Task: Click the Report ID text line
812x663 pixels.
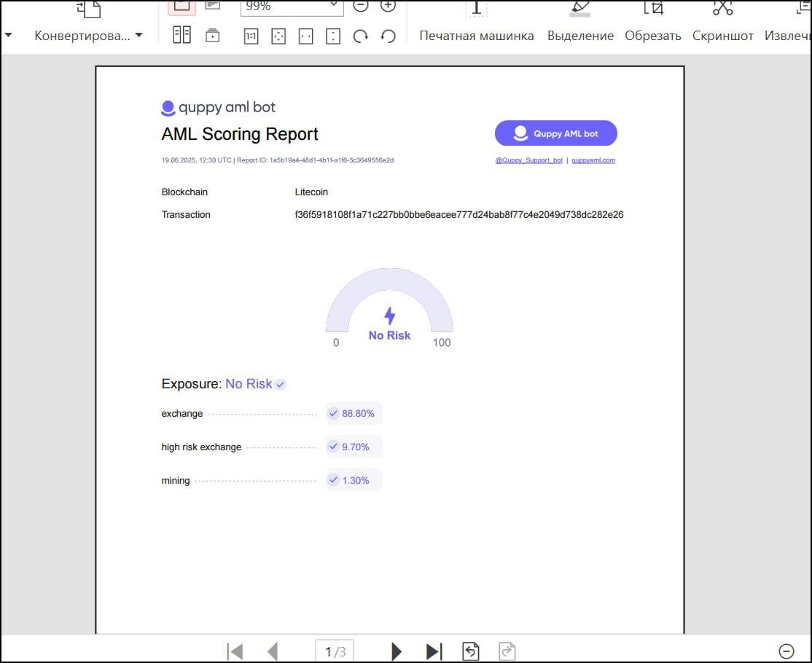Action: click(x=278, y=160)
